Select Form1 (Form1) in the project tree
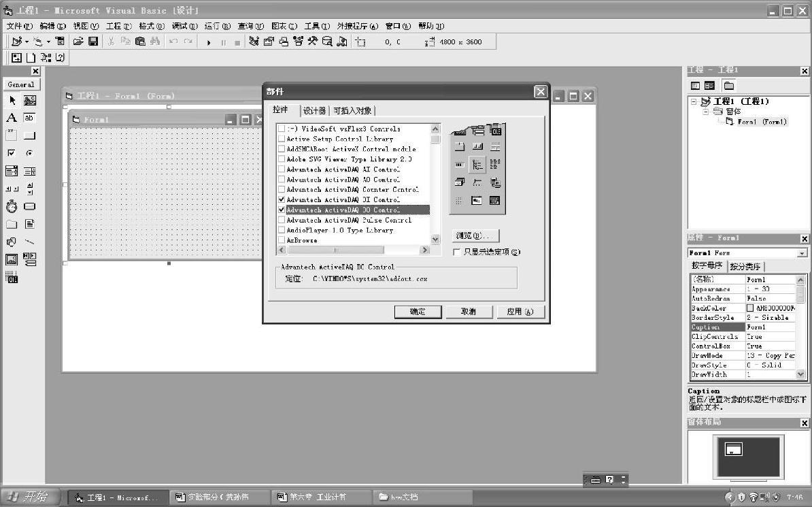This screenshot has height=507, width=812. 761,122
